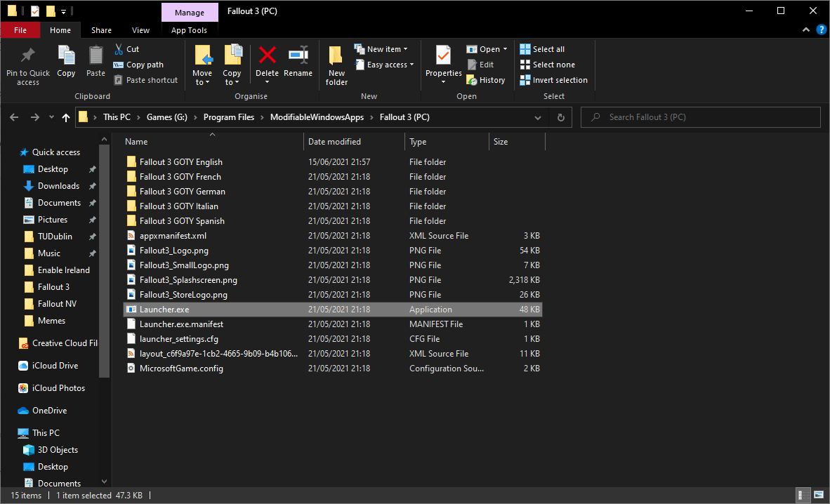Select MicrosoftGame.config file
Viewport: 830px width, 504px height.
(332, 369)
